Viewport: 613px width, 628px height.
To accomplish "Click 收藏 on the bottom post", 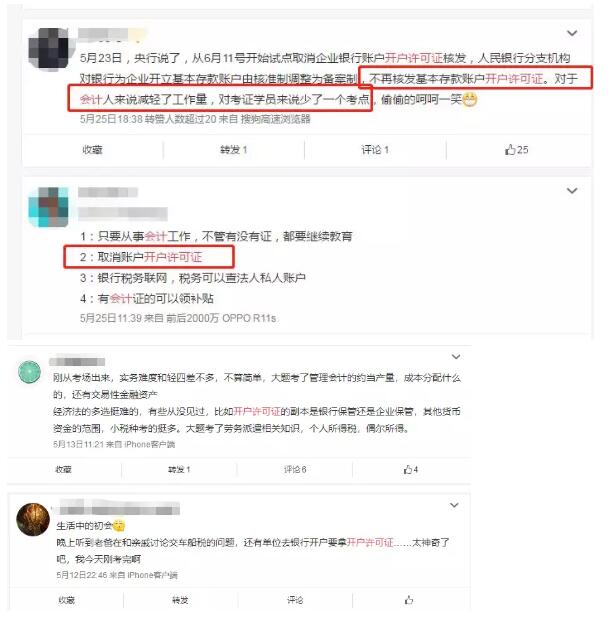I will click(x=67, y=600).
